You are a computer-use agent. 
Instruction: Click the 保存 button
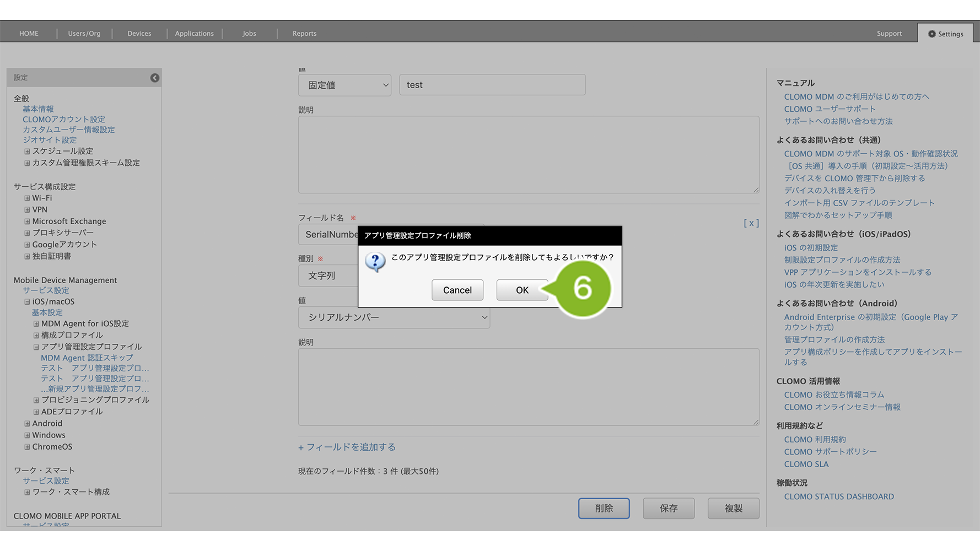[x=668, y=508]
